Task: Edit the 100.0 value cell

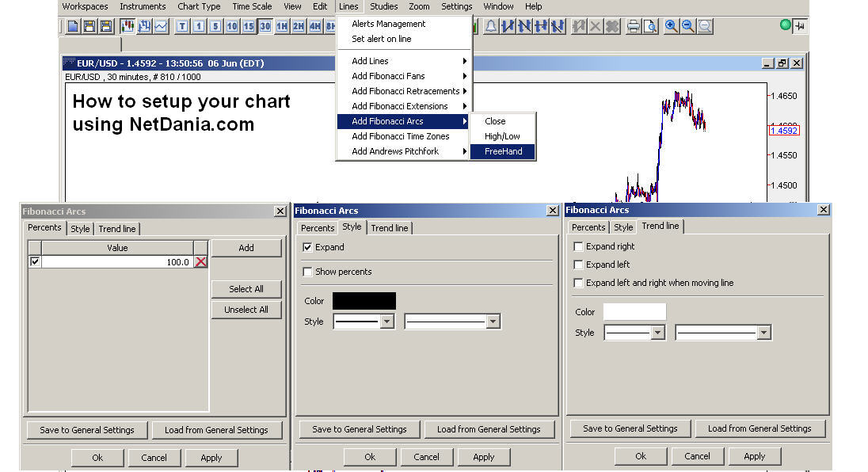Action: click(x=117, y=261)
